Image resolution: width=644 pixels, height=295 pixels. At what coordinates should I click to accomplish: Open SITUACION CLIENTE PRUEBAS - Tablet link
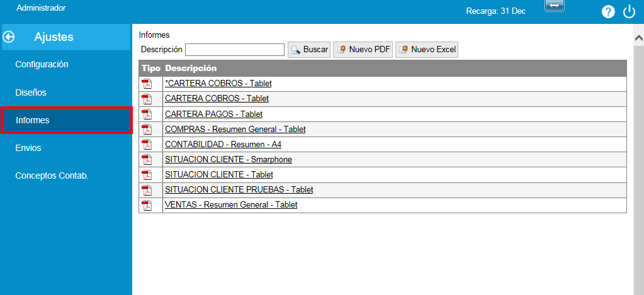point(239,189)
